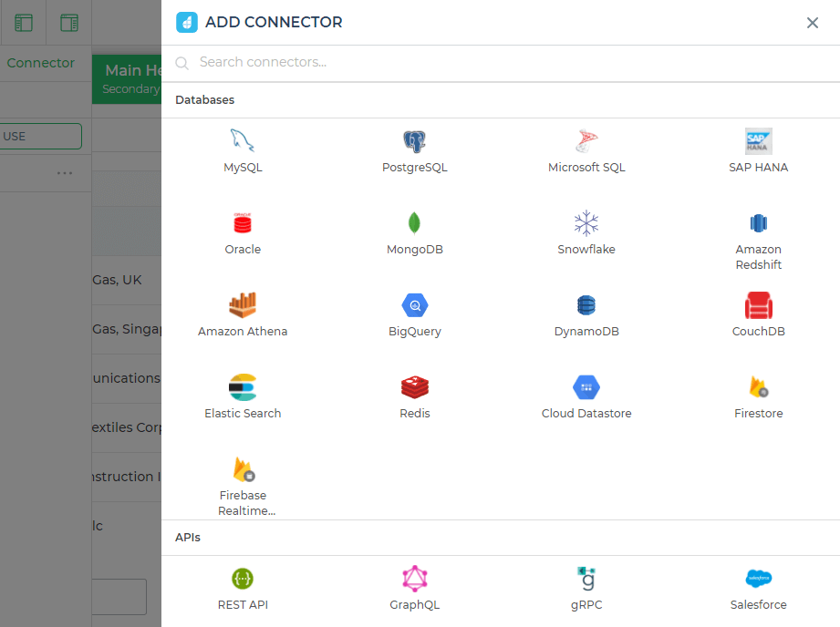
Task: Select the REST API connector icon
Action: point(242,579)
